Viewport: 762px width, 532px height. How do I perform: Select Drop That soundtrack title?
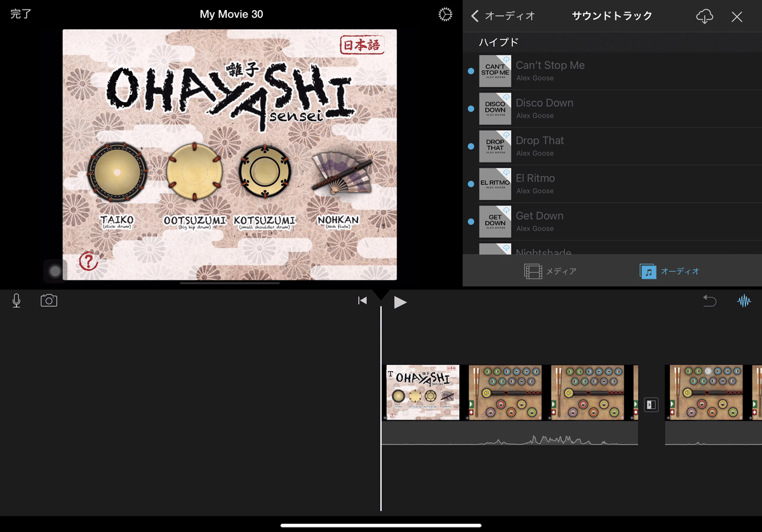540,140
